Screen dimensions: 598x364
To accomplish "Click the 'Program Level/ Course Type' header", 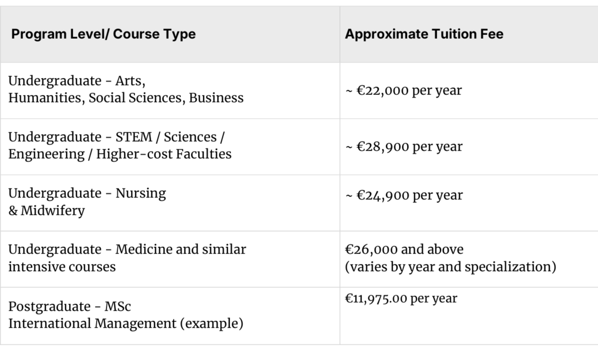I will coord(103,34).
